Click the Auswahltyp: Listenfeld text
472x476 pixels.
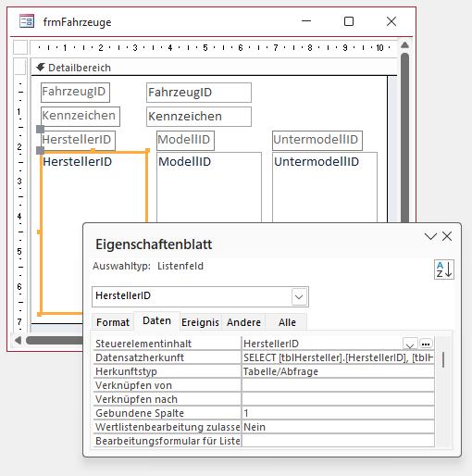coord(148,266)
